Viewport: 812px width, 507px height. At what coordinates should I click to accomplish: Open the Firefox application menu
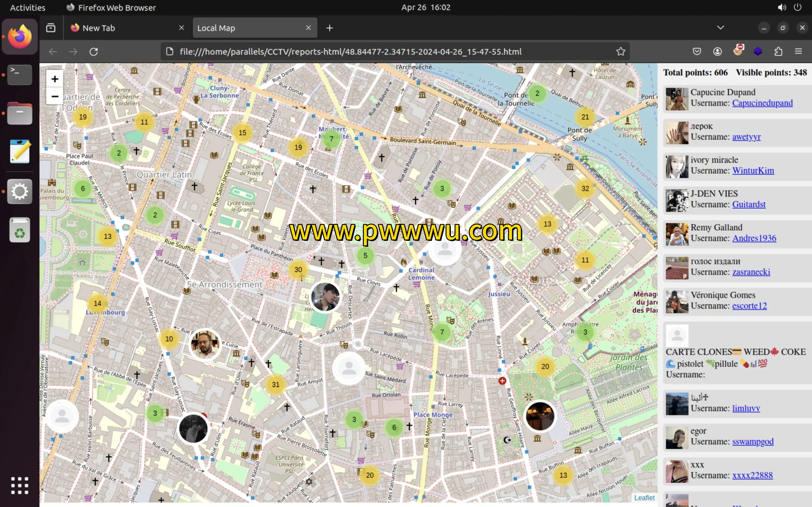pyautogui.click(x=798, y=51)
